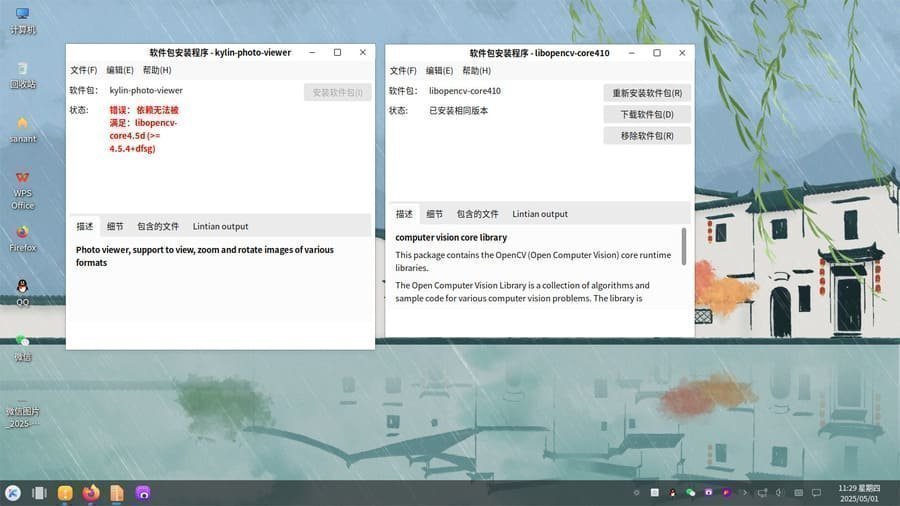The width and height of the screenshot is (900, 506).
Task: Click the network tray icon
Action: coord(762,492)
